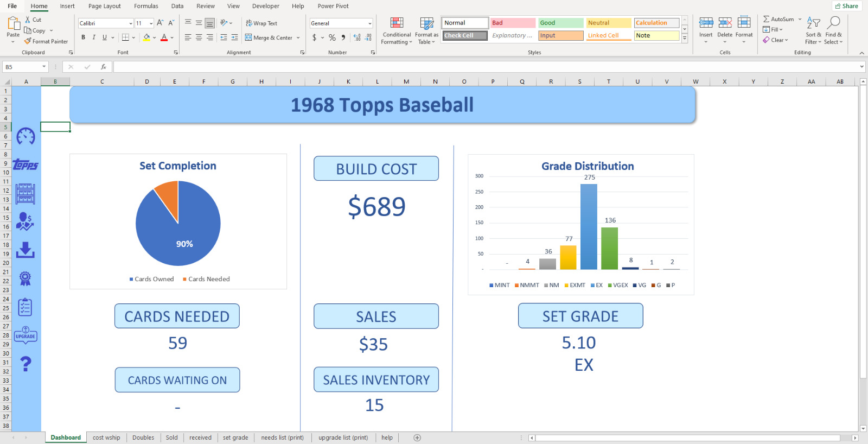Click the award ribbon sidebar icon
The width and height of the screenshot is (868, 444).
coord(25,278)
